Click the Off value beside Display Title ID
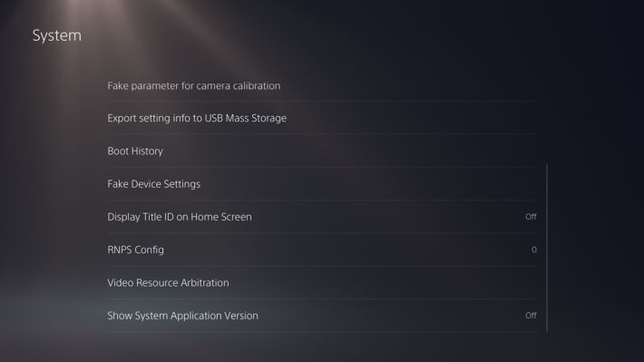This screenshot has height=362, width=644. click(x=531, y=217)
